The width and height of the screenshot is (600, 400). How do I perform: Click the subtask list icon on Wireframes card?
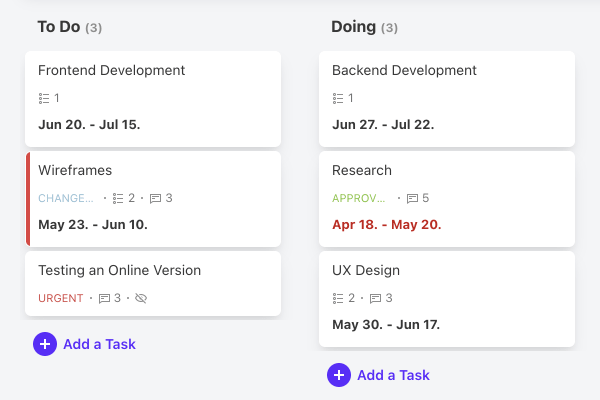[x=118, y=198]
